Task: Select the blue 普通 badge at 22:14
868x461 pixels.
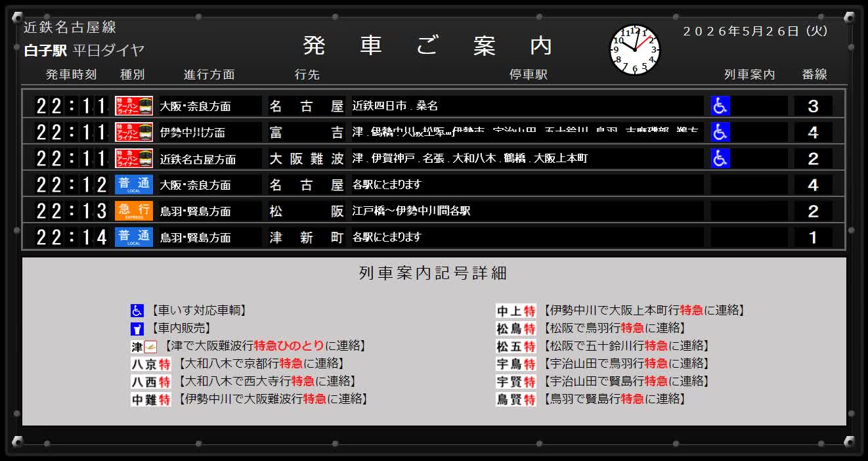Action: (x=134, y=237)
